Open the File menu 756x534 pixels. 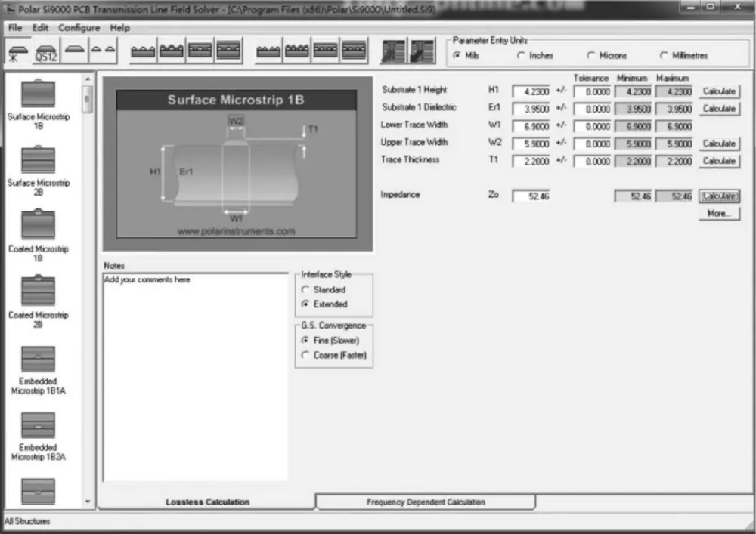[x=14, y=27]
